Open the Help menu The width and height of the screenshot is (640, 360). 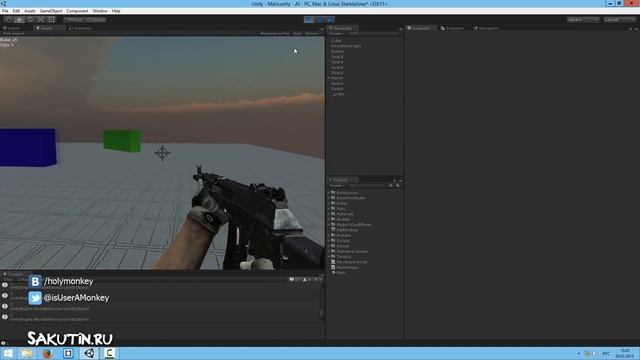coord(116,11)
